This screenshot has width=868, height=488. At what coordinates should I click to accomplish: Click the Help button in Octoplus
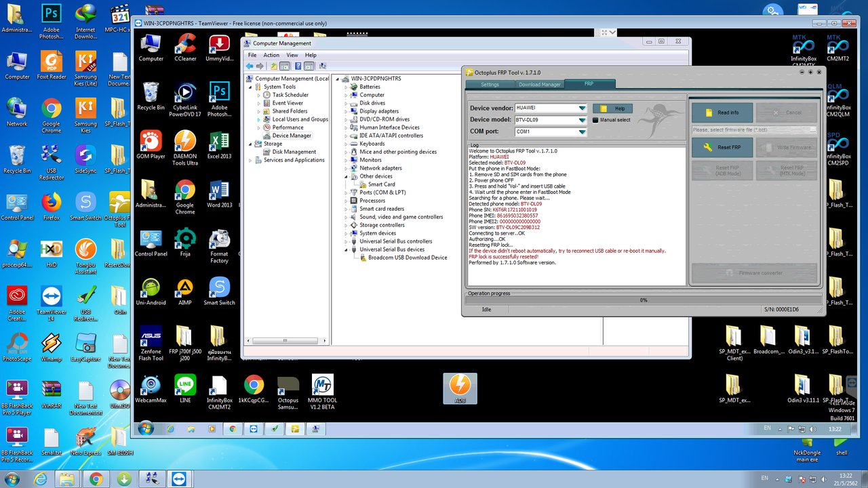(613, 108)
